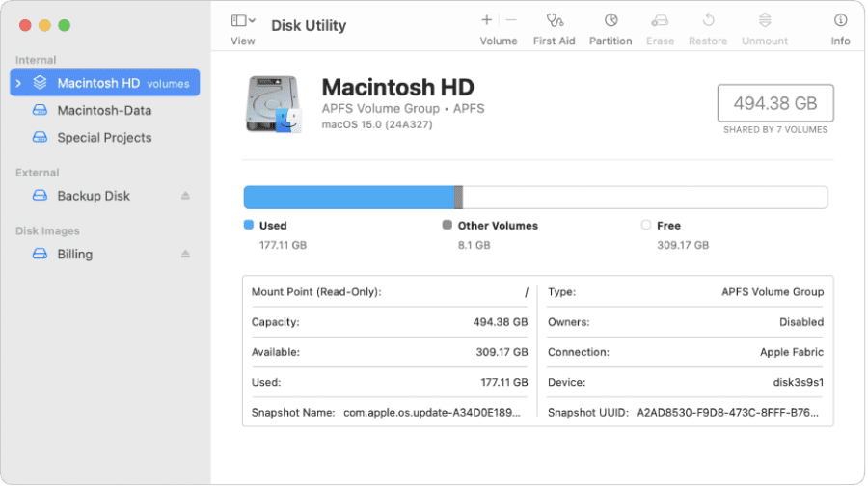Screen dimensions: 868x487
Task: Click the Mount Point (Read-Only) row
Action: pos(390,292)
